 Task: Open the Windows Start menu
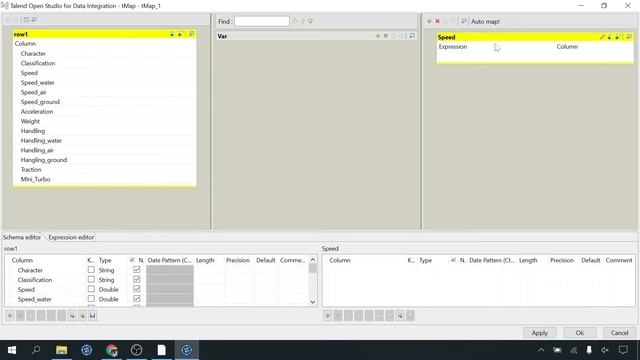click(x=12, y=350)
